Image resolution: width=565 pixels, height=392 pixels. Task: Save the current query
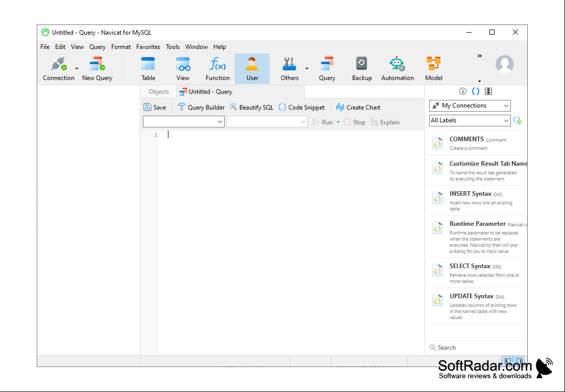point(155,107)
